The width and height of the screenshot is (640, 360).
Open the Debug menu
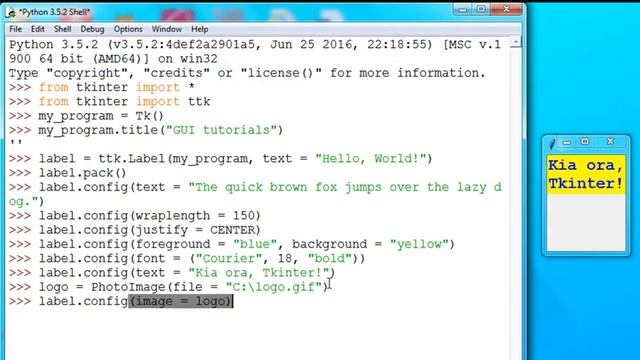coord(92,29)
